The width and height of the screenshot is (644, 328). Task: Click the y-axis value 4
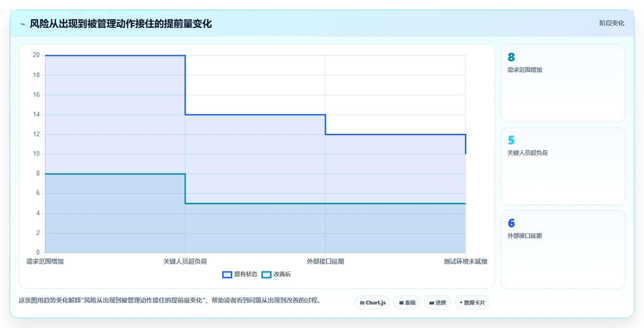38,213
